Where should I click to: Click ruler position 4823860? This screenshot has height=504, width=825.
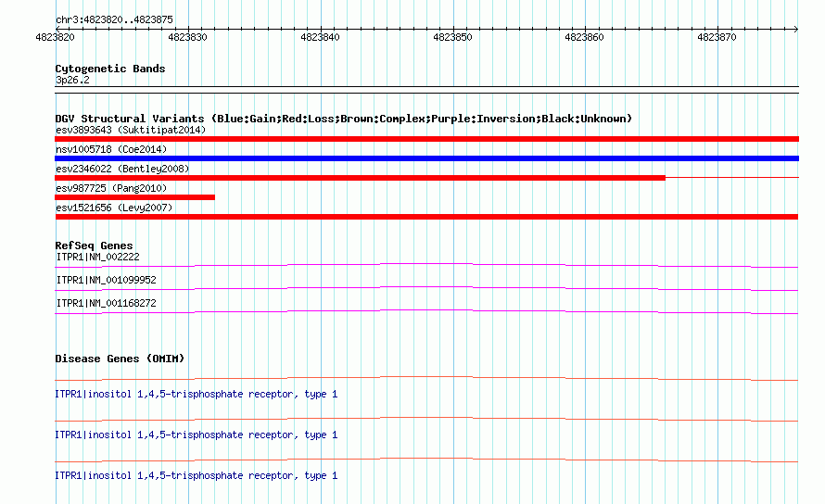tap(585, 37)
